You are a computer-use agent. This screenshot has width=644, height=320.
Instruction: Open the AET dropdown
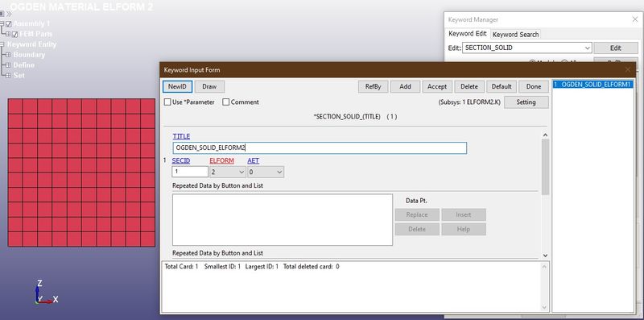pyautogui.click(x=266, y=172)
